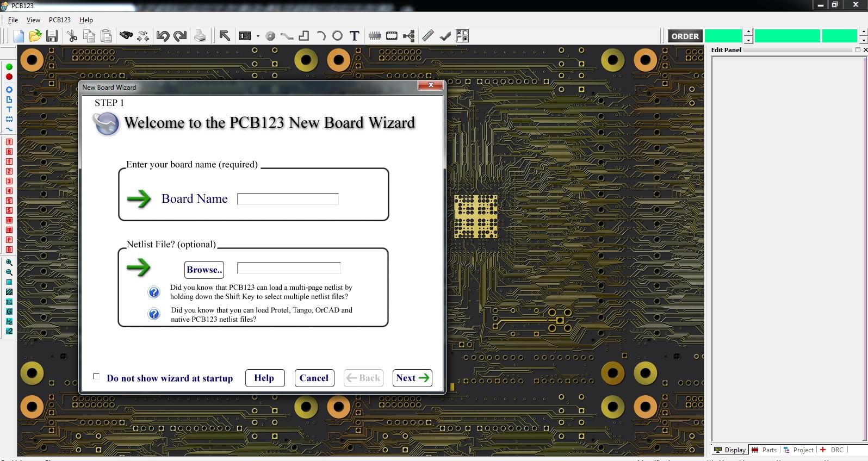Click the ORDER button
868x461 pixels.
pos(685,36)
